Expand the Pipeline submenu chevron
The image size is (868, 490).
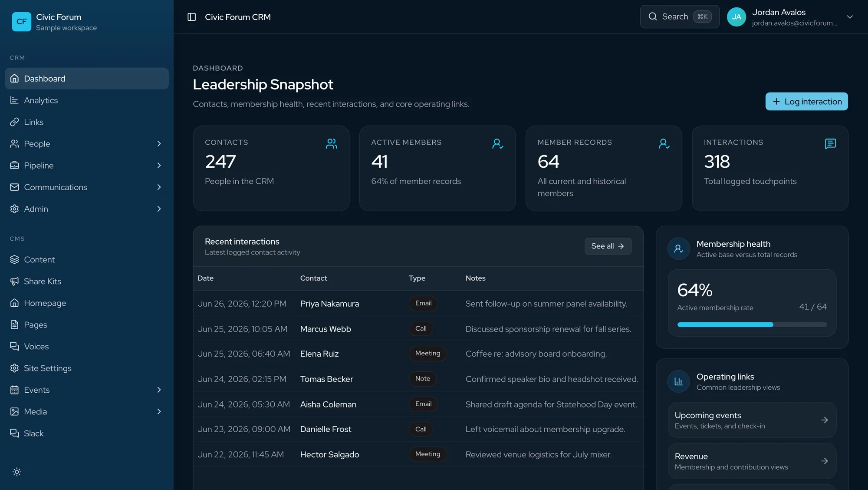click(159, 166)
